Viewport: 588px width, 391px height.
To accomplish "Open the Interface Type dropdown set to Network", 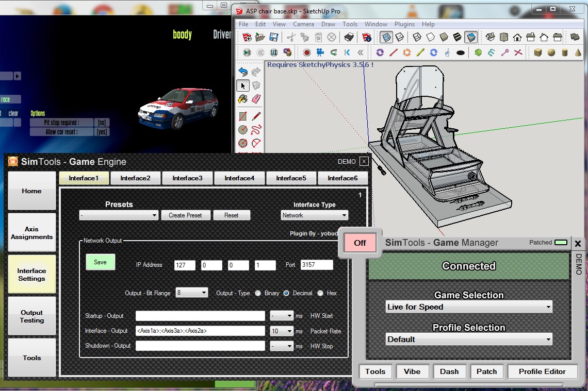I will [315, 215].
